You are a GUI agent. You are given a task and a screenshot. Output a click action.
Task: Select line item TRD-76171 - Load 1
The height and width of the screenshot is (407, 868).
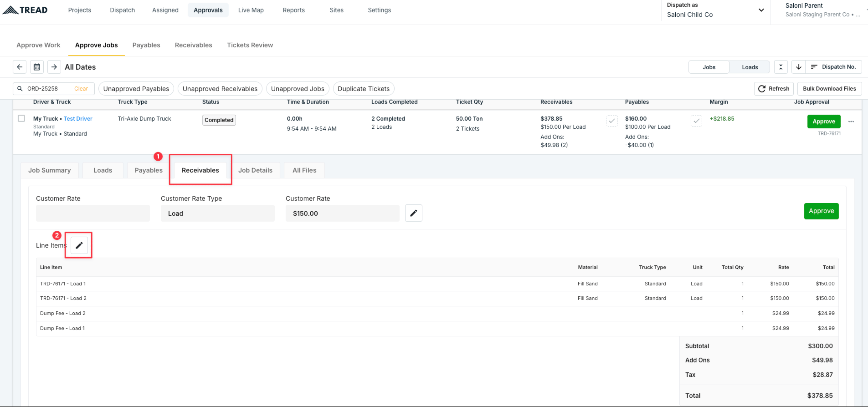(x=437, y=284)
